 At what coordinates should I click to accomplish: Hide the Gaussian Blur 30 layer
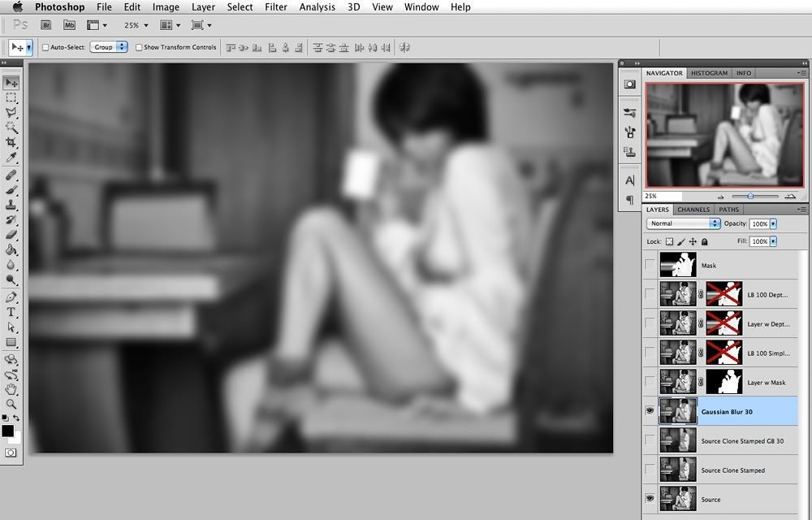tap(650, 412)
